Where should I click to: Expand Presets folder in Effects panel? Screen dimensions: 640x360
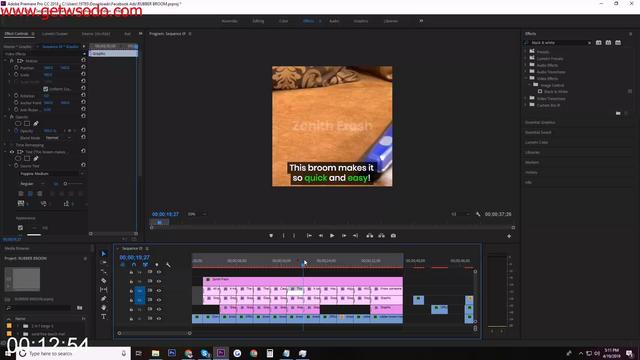pyautogui.click(x=526, y=52)
